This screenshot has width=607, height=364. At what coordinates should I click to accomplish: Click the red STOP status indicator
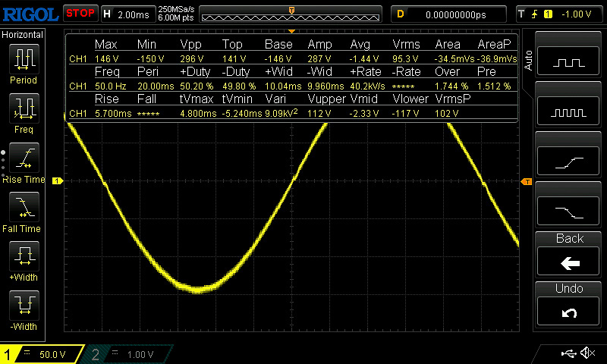click(x=80, y=14)
